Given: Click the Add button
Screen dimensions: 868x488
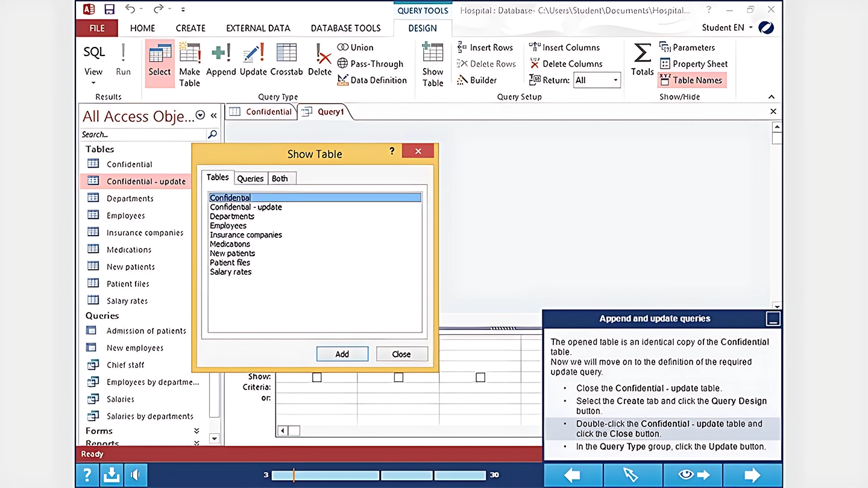Looking at the screenshot, I should (x=342, y=354).
